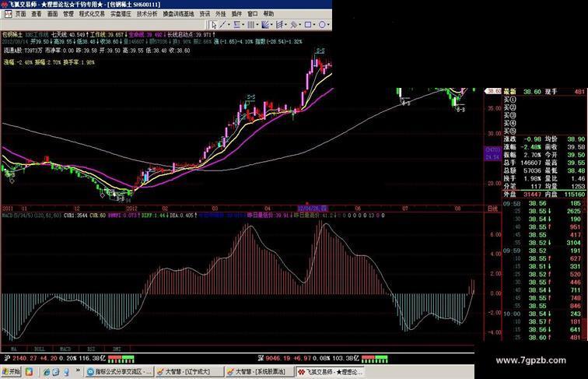Choose the vertical cycle lines tool

click(x=251, y=25)
